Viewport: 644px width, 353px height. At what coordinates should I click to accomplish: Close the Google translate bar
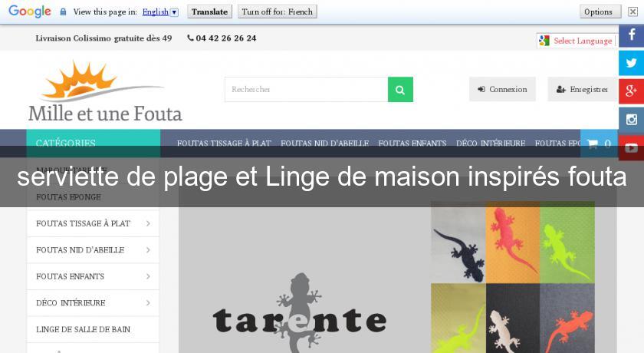633,12
